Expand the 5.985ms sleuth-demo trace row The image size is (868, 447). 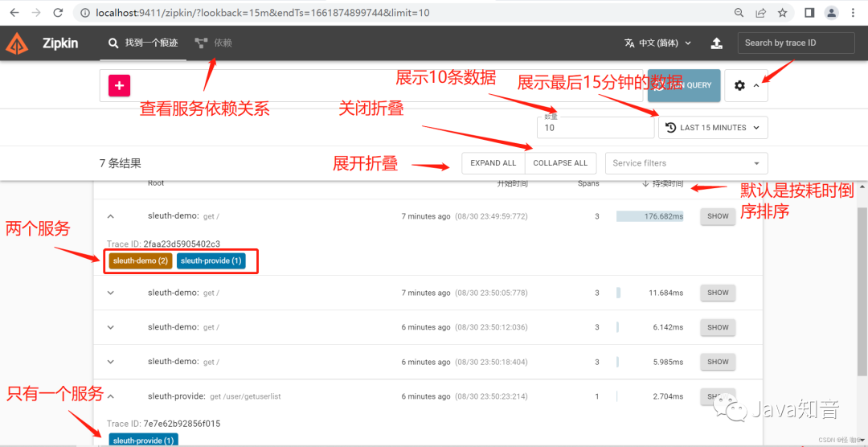coord(110,362)
